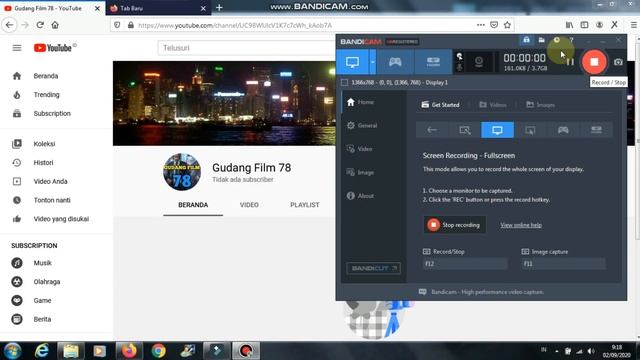640x360 pixels.
Task: Open View online help link
Action: 521,225
